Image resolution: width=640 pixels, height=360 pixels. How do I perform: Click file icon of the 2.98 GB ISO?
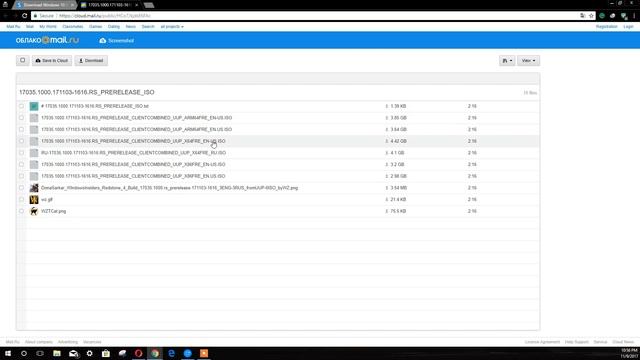click(34, 176)
